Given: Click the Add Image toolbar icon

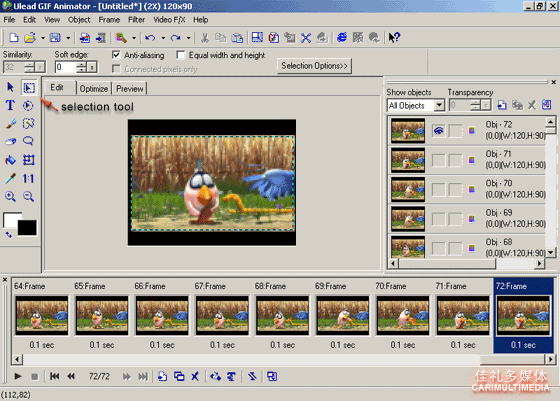Looking at the screenshot, I should (85, 38).
